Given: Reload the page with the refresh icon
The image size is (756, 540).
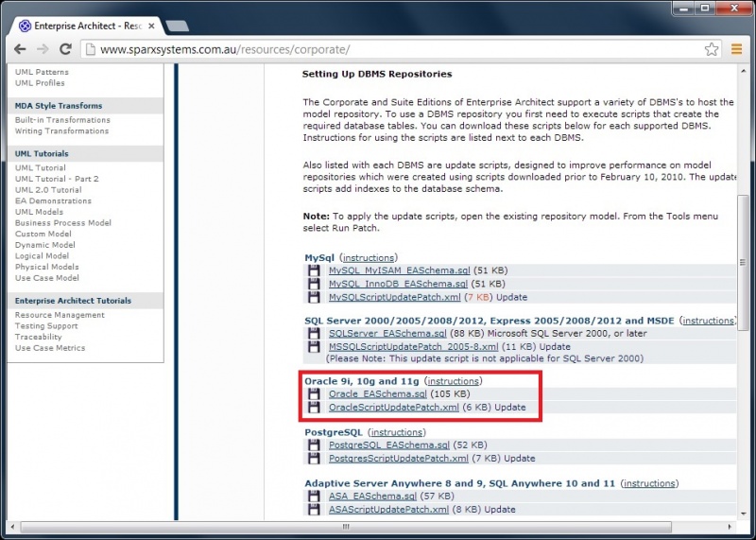Looking at the screenshot, I should coord(65,49).
